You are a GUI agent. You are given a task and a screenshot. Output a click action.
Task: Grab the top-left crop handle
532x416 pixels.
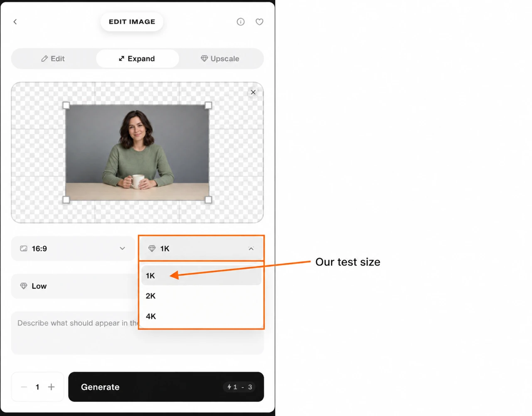pos(66,105)
